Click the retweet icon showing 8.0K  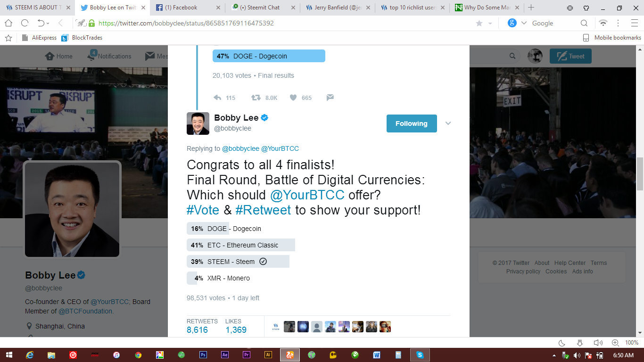pyautogui.click(x=256, y=98)
